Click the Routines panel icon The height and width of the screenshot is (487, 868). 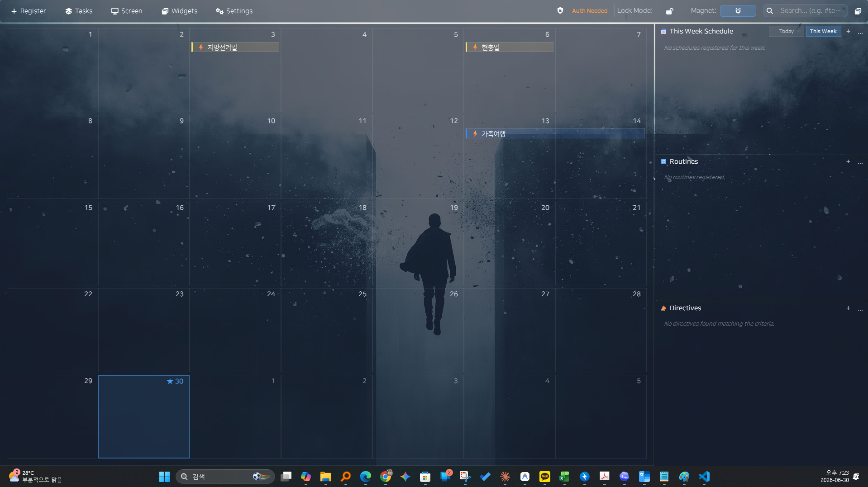point(663,161)
